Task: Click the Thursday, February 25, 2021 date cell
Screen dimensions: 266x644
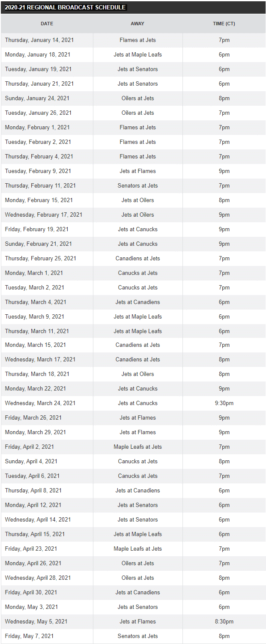Action: tap(41, 258)
